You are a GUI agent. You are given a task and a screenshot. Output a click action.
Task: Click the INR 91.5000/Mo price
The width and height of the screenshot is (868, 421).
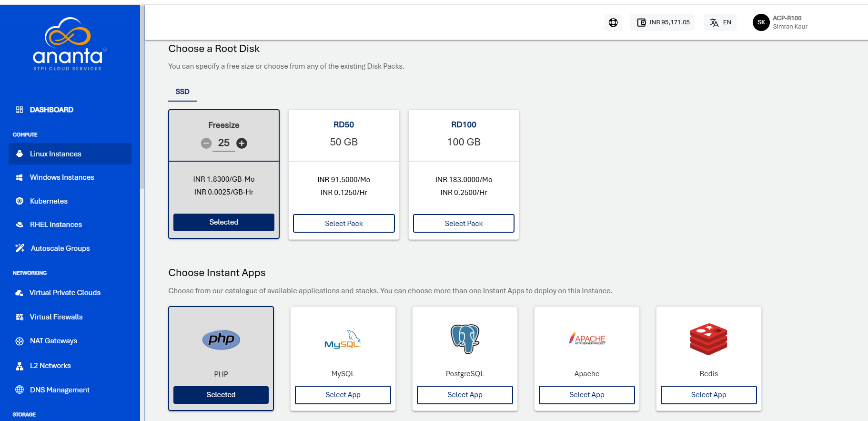[344, 180]
